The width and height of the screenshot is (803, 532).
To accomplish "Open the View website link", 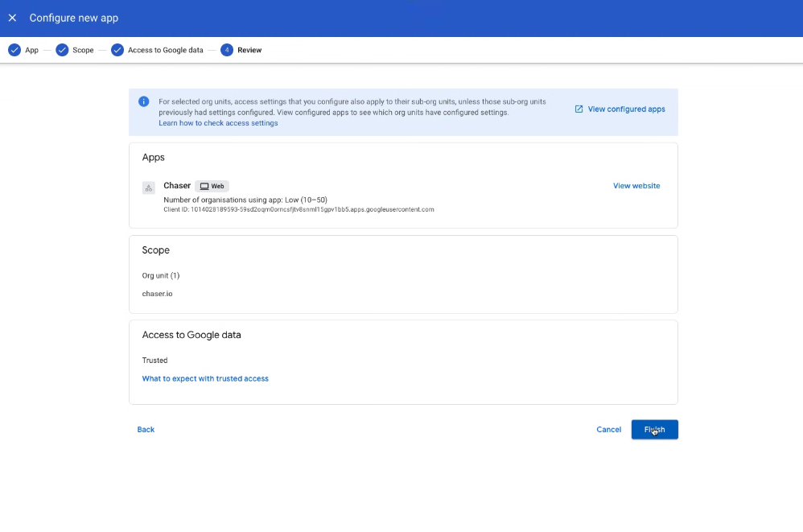I will click(x=636, y=185).
